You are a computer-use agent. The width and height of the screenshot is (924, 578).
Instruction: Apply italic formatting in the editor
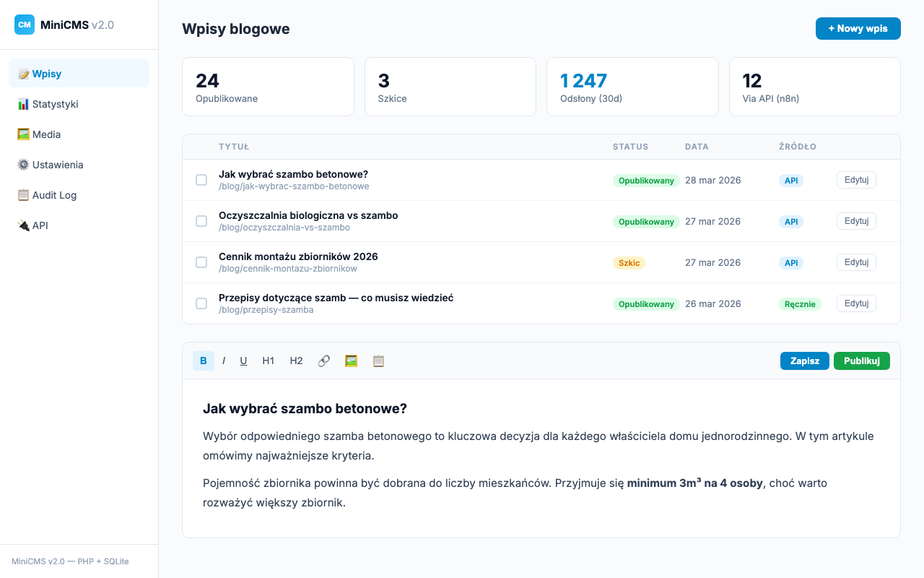[x=224, y=361]
